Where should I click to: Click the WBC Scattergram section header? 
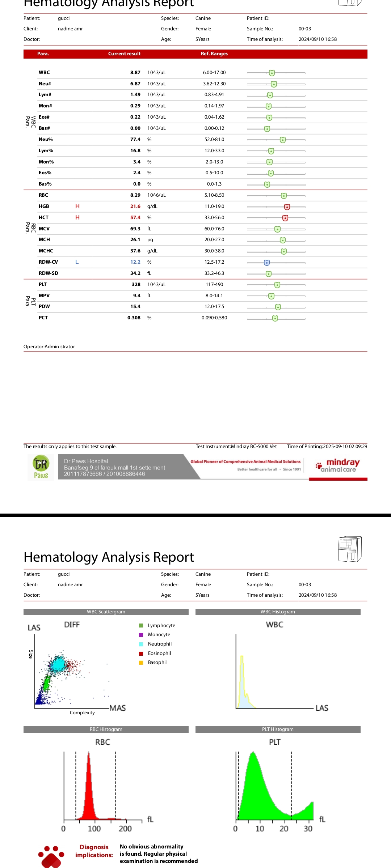pos(106,612)
